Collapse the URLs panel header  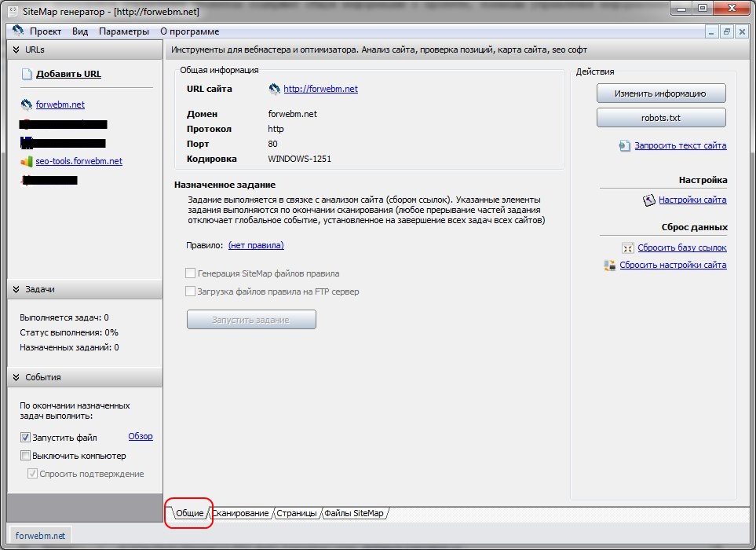16,49
